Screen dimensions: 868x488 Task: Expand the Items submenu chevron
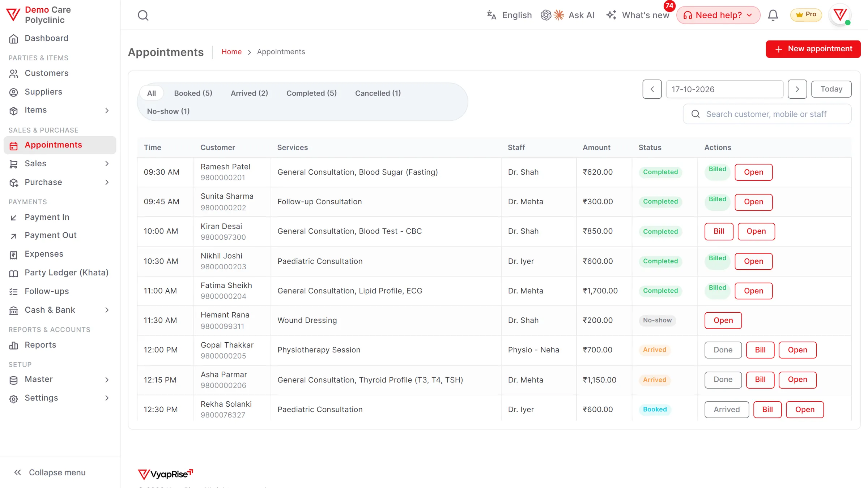pos(107,111)
